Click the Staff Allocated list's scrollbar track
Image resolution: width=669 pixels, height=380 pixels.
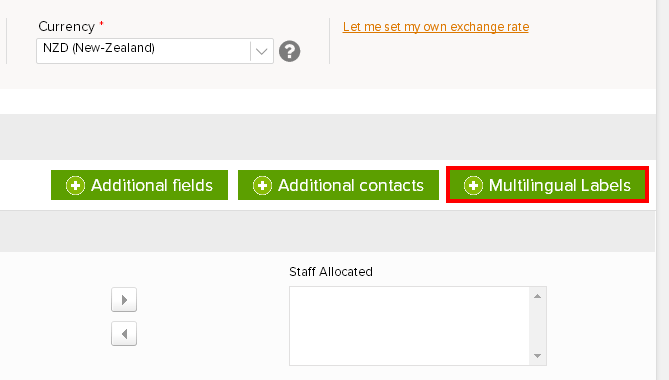tap(538, 326)
